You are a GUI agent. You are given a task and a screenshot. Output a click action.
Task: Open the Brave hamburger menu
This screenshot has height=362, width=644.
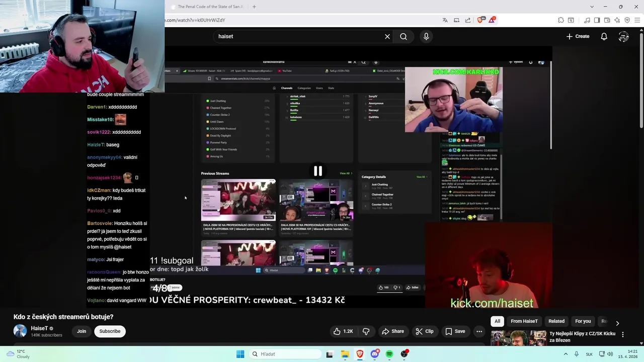pos(637,20)
